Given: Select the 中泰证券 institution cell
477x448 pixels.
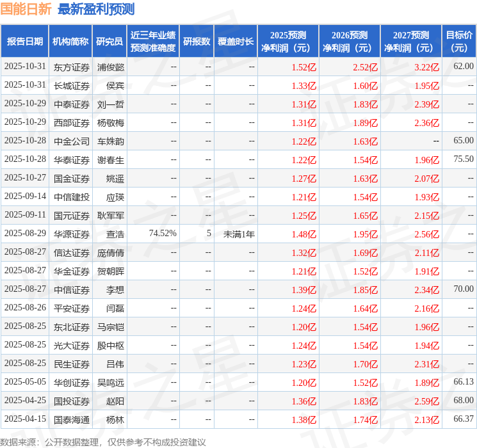Looking at the screenshot, I should [x=72, y=104].
